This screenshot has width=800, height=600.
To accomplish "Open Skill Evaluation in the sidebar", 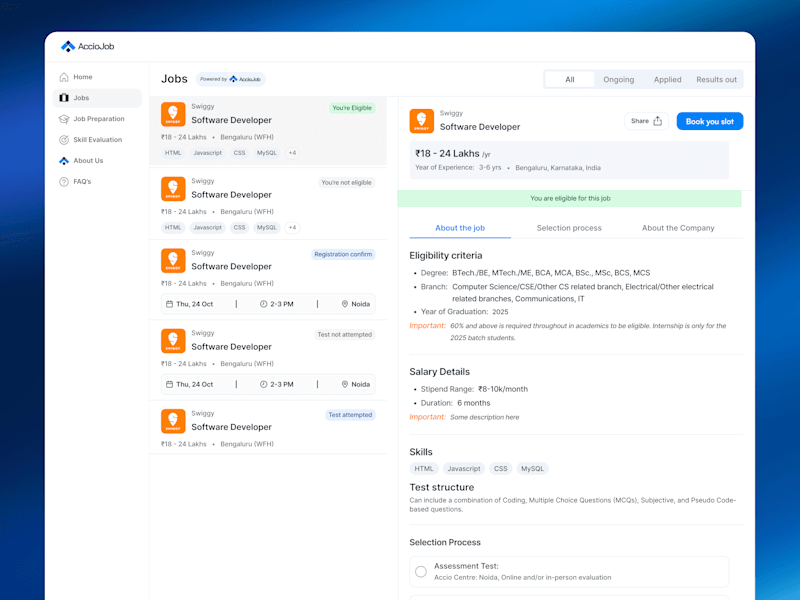I will pyautogui.click(x=97, y=140).
